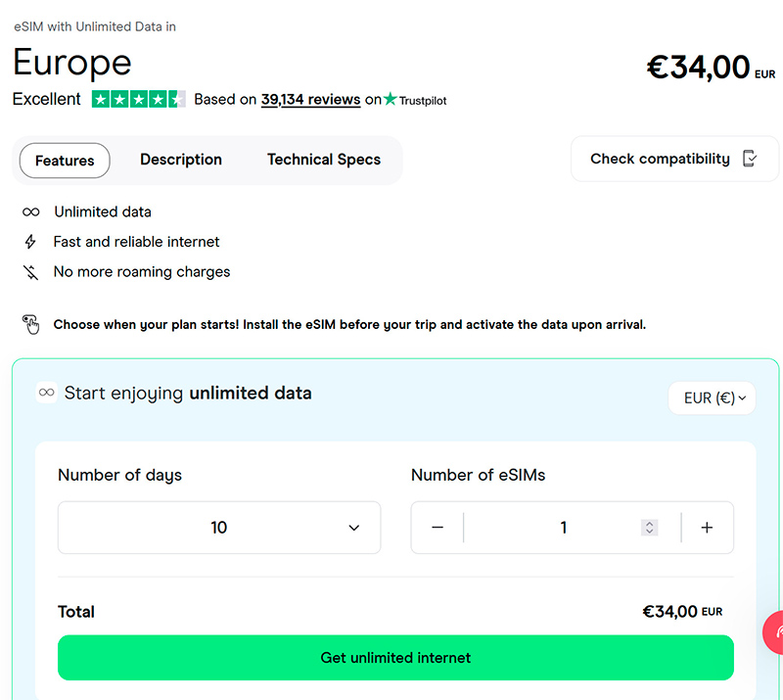Screen dimensions: 783x700
Task: Click the lightning bolt fast internet icon
Action: point(31,242)
